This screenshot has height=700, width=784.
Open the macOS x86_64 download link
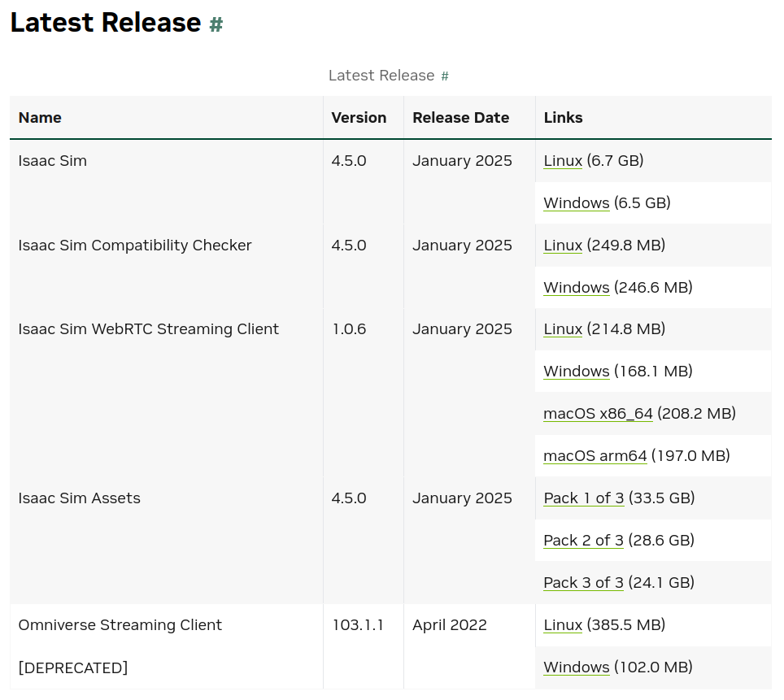598,414
